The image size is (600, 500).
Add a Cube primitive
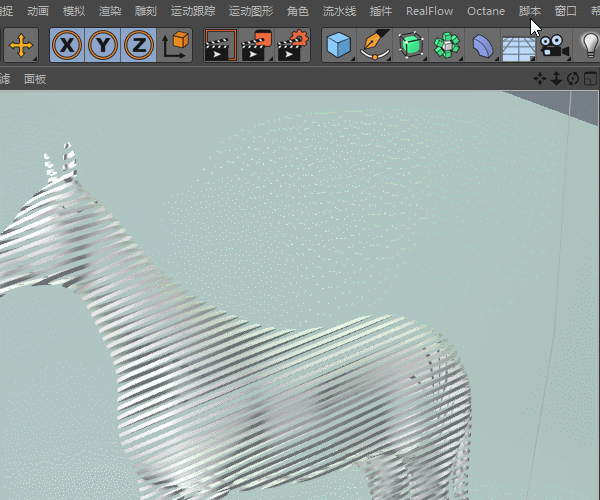point(339,45)
